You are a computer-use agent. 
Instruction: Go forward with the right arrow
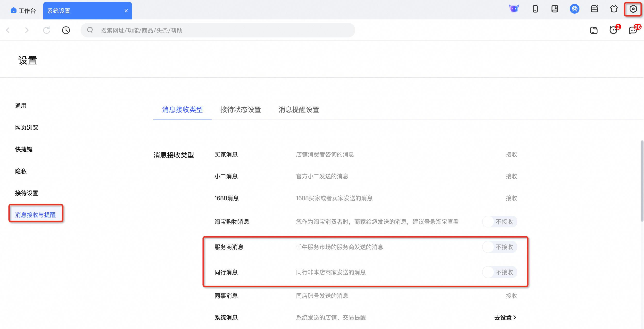(27, 30)
